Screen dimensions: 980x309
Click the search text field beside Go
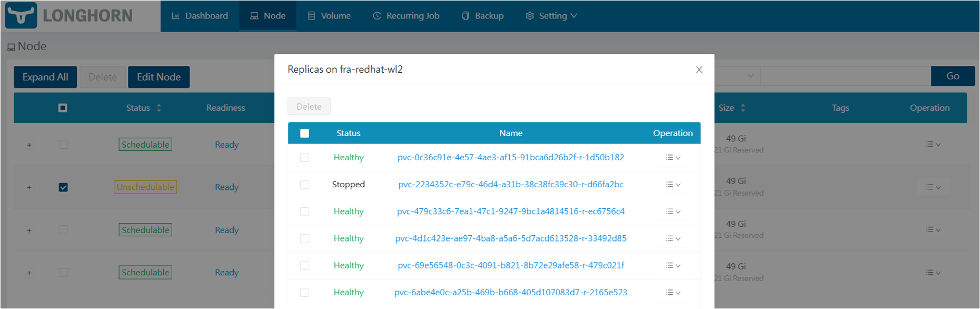[x=845, y=76]
